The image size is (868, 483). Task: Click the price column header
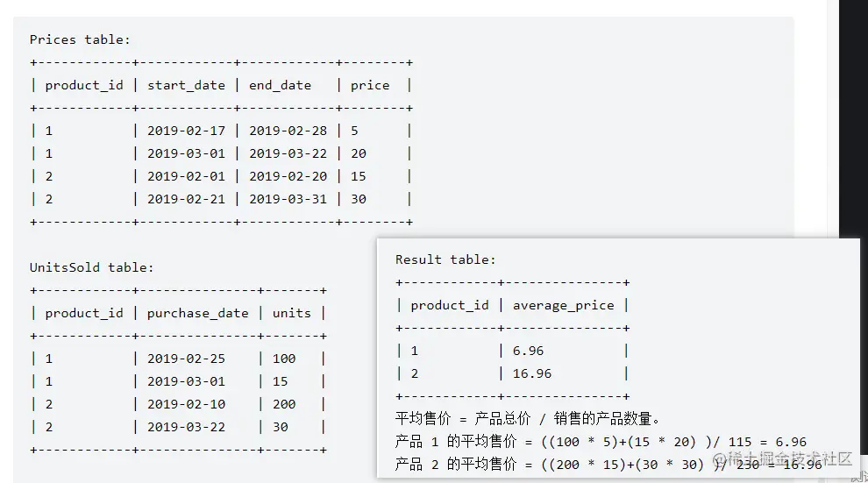(x=369, y=85)
